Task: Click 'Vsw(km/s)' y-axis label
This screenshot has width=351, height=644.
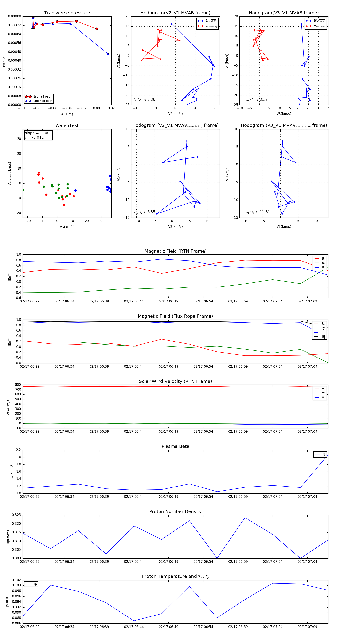Action: (8, 407)
